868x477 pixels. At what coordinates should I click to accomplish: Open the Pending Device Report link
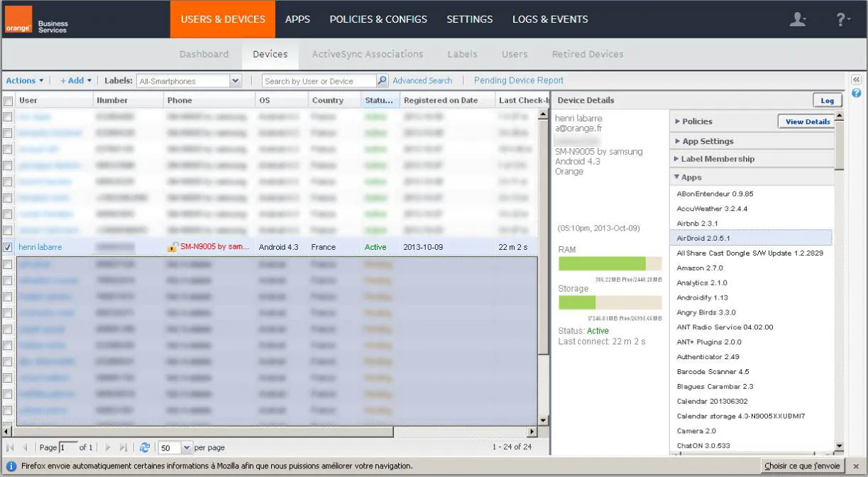click(519, 81)
